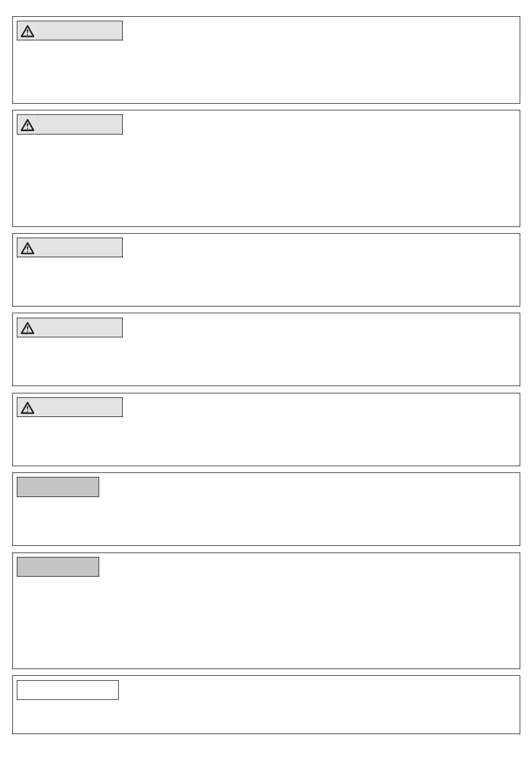Click the light gray label in first box
This screenshot has height=775, width=532.
pos(69,31)
